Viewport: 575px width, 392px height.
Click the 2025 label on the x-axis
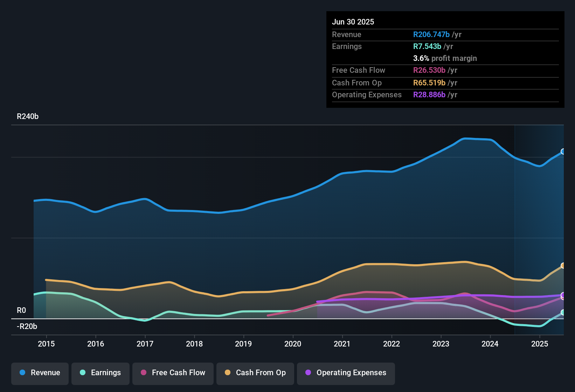pyautogui.click(x=539, y=344)
